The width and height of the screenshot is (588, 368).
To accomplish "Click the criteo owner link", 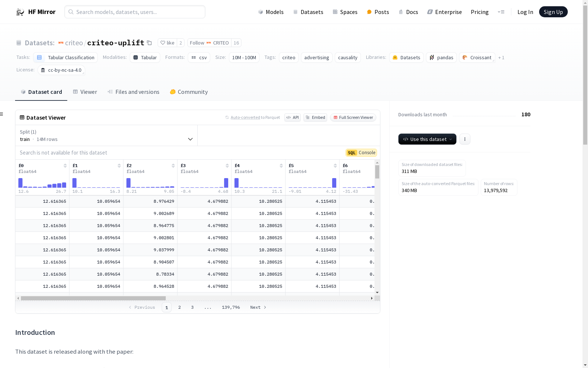I will click(x=74, y=43).
